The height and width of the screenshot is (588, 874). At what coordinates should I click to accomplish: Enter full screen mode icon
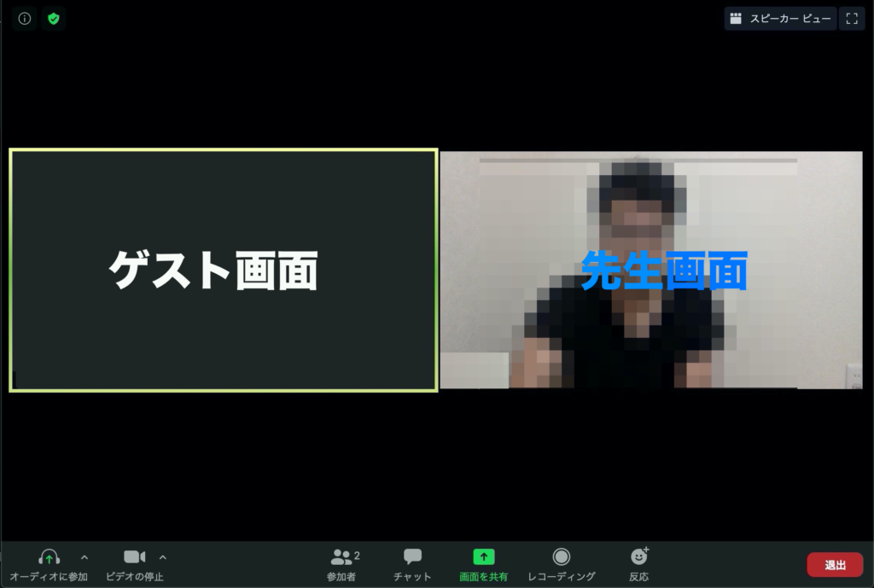[x=852, y=19]
